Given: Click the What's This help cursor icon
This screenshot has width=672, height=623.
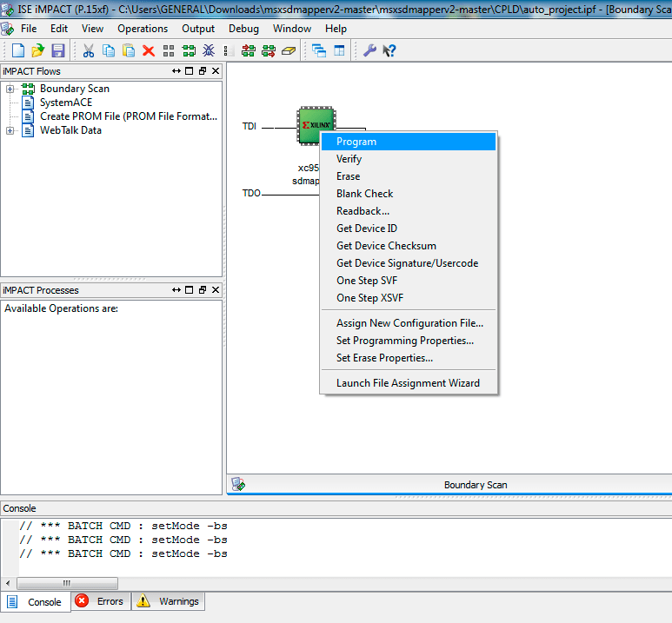Looking at the screenshot, I should click(389, 51).
